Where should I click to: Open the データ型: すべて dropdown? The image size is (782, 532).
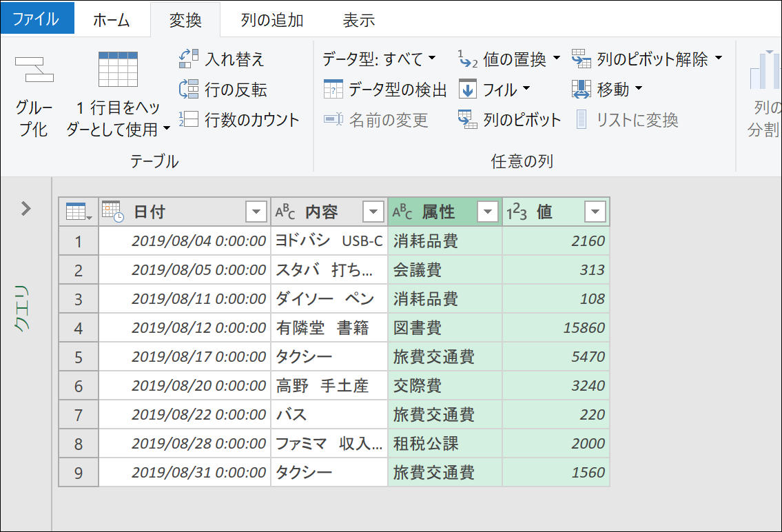379,59
